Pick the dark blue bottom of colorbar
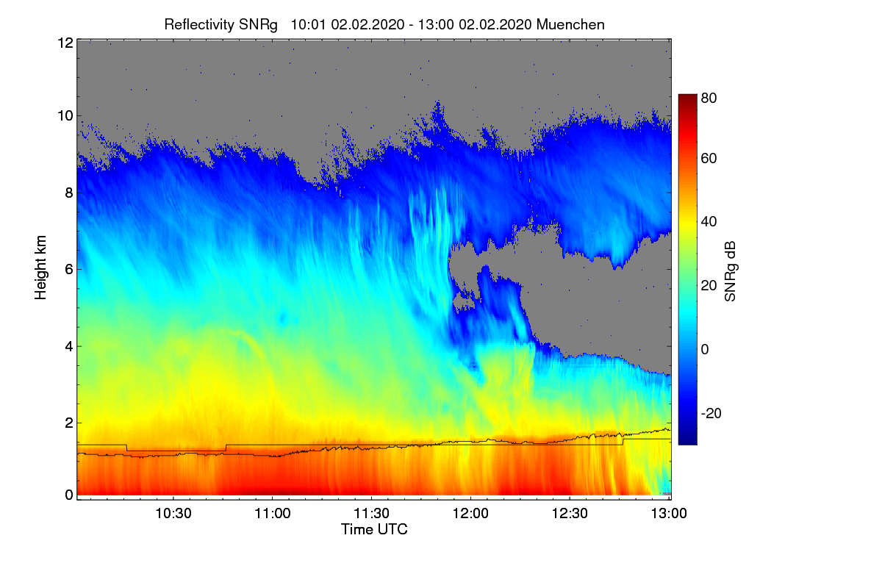Image resolution: width=882 pixels, height=588 pixels. [686, 439]
